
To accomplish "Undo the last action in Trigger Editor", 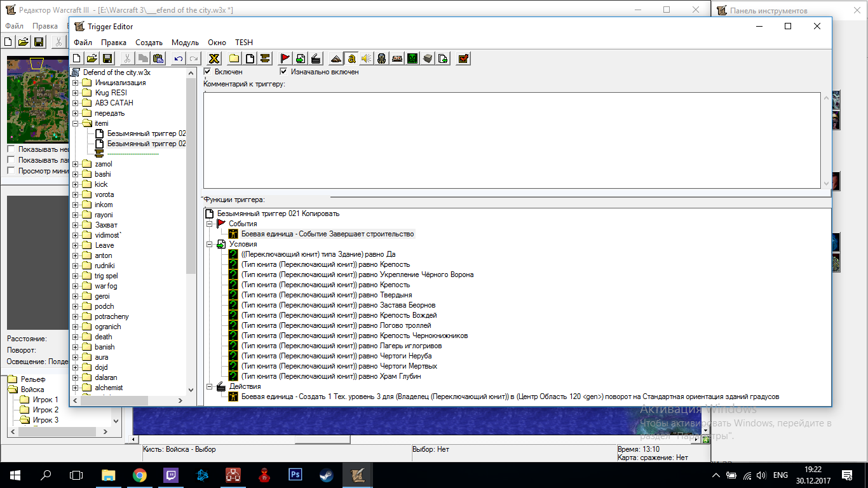I will (x=179, y=58).
